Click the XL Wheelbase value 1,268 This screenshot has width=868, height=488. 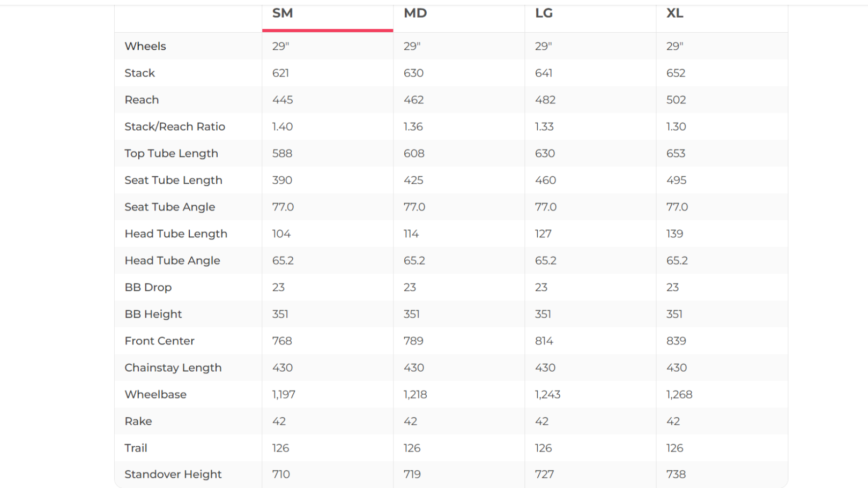[x=679, y=394]
